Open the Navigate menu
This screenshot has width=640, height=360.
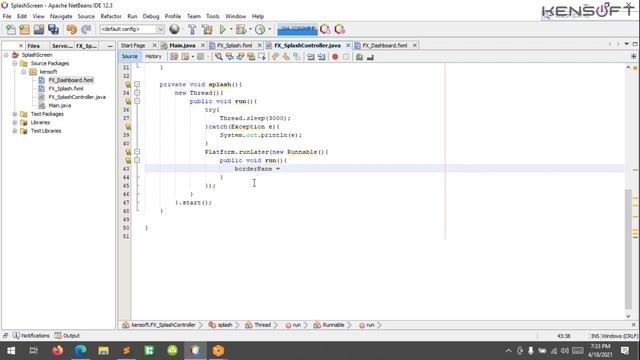(x=61, y=16)
